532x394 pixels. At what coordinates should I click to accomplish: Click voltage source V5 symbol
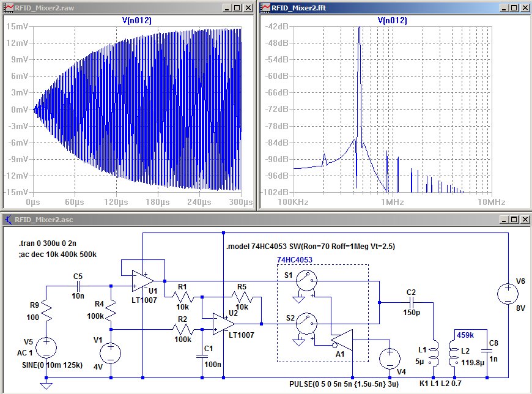tap(46, 348)
